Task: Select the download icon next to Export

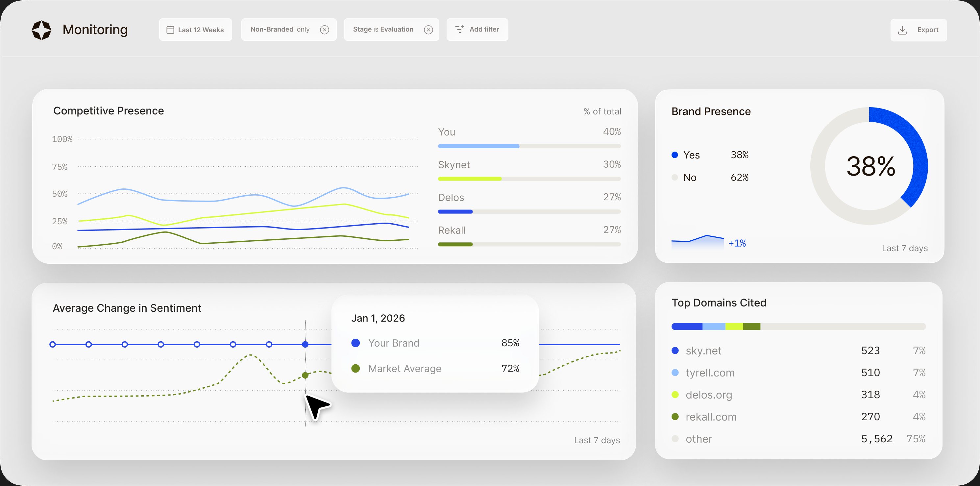Action: click(x=902, y=30)
